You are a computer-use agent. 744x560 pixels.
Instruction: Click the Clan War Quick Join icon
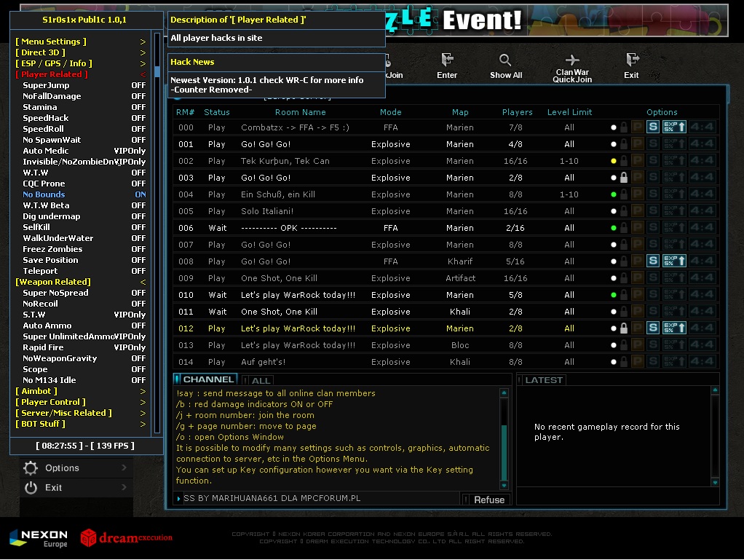572,60
